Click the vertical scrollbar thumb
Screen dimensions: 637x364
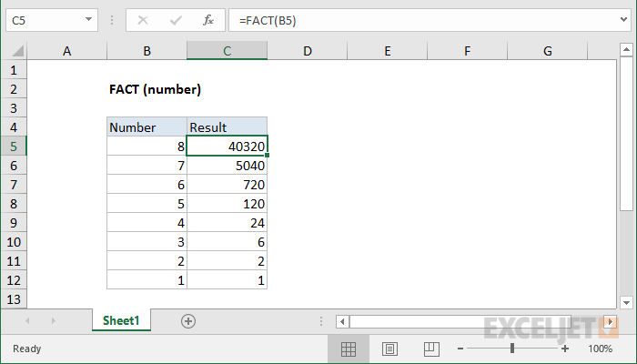(x=626, y=134)
